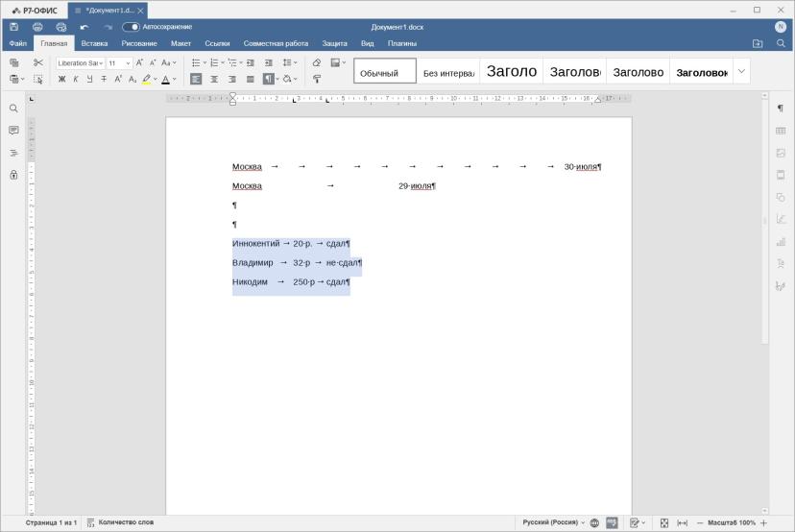Click the Save icon in the title toolbar
The height and width of the screenshot is (532, 795).
14,27
